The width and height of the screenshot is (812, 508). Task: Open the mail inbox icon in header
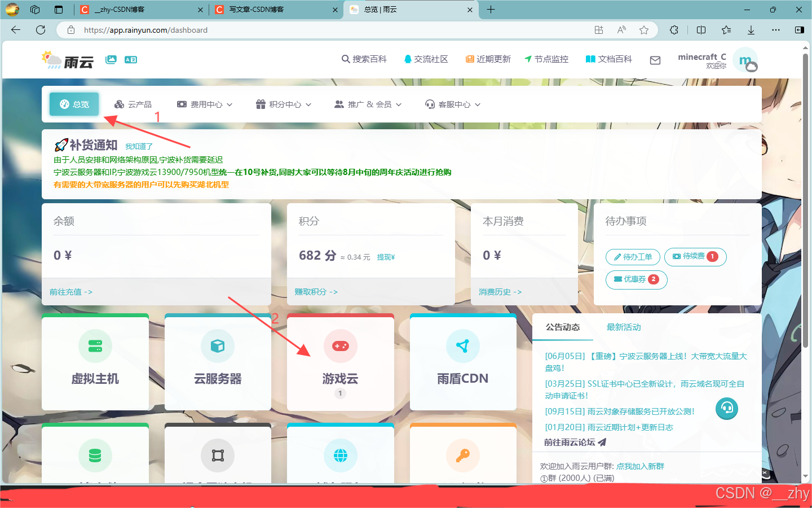(x=655, y=60)
